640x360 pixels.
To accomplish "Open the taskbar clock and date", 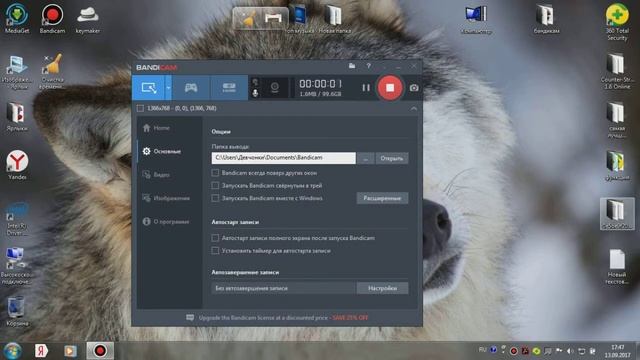I will point(618,351).
